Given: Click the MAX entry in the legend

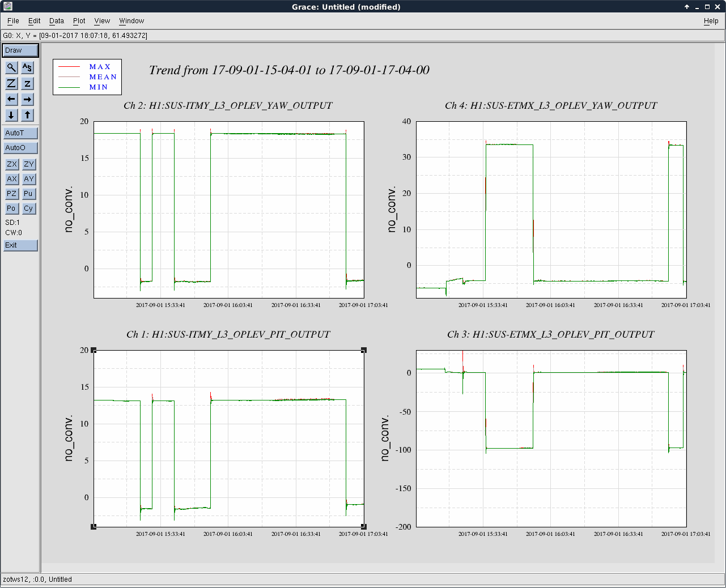Looking at the screenshot, I should (x=100, y=67).
